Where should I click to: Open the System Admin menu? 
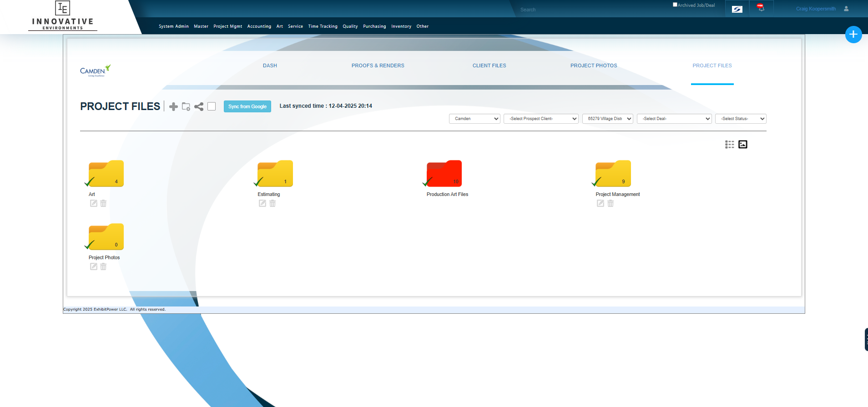[174, 26]
